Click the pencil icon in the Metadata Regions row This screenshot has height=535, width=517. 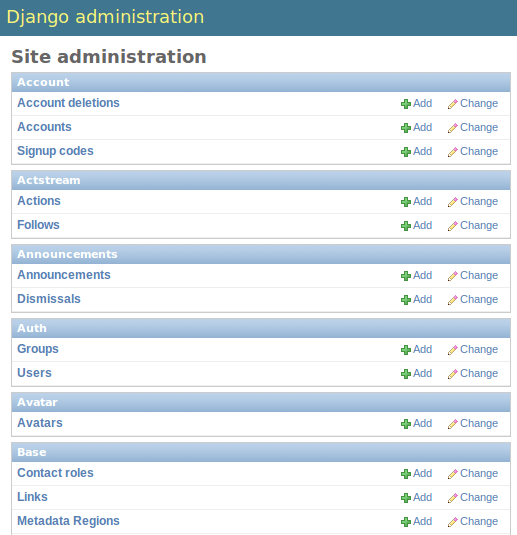453,522
